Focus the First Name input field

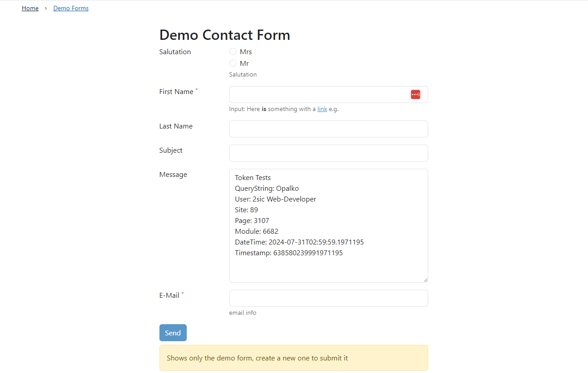pyautogui.click(x=318, y=94)
